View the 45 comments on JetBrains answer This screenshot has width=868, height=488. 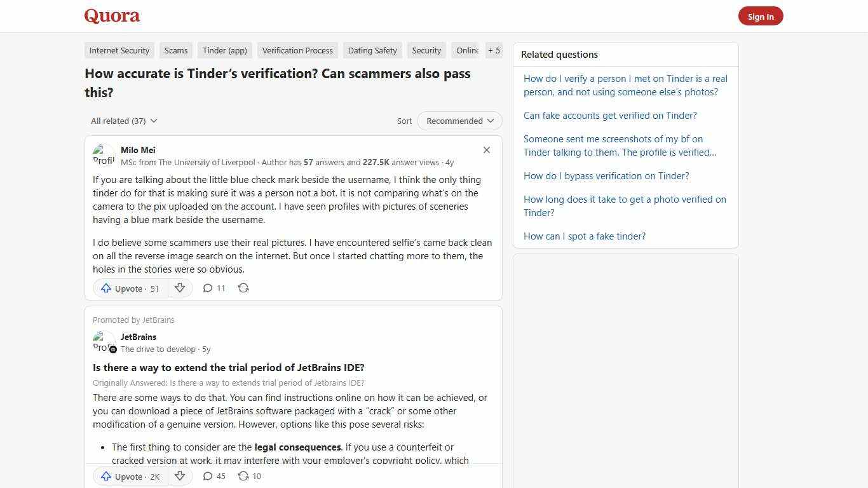[x=214, y=476]
